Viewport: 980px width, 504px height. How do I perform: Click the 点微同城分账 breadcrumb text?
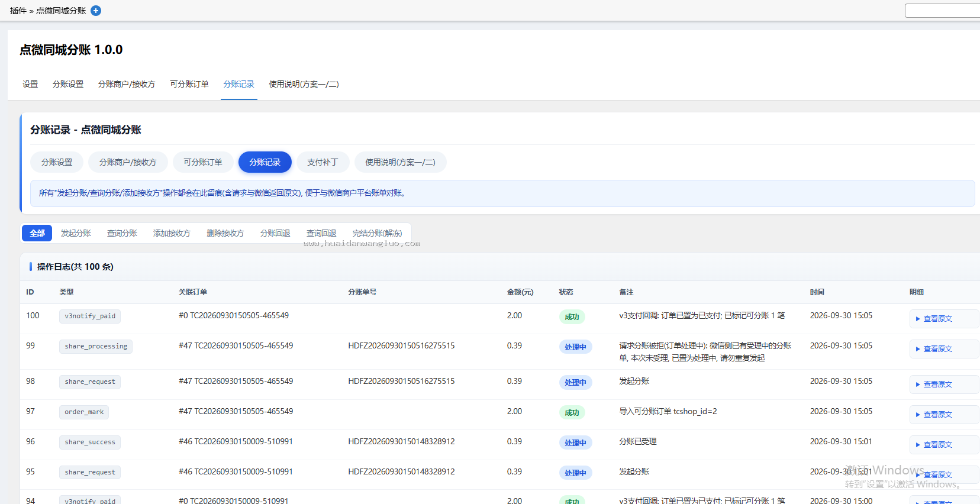point(61,11)
